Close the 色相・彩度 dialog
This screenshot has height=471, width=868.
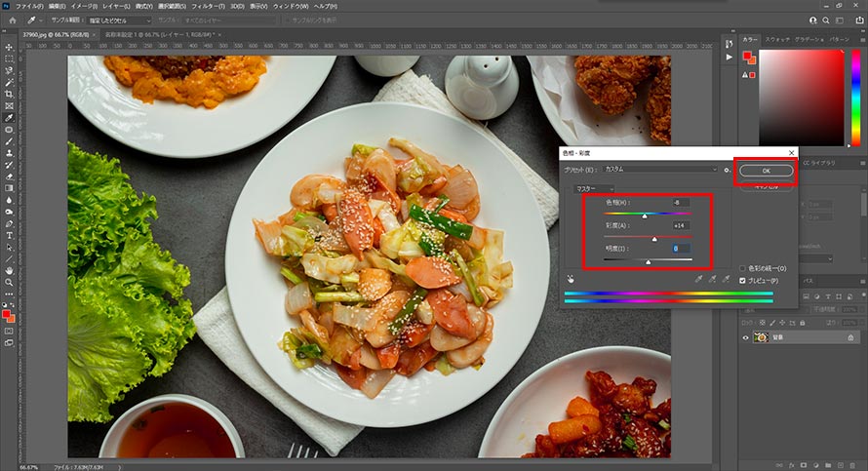tap(792, 153)
